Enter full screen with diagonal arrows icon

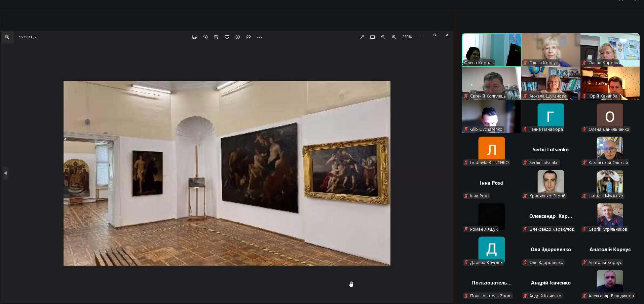(x=362, y=37)
